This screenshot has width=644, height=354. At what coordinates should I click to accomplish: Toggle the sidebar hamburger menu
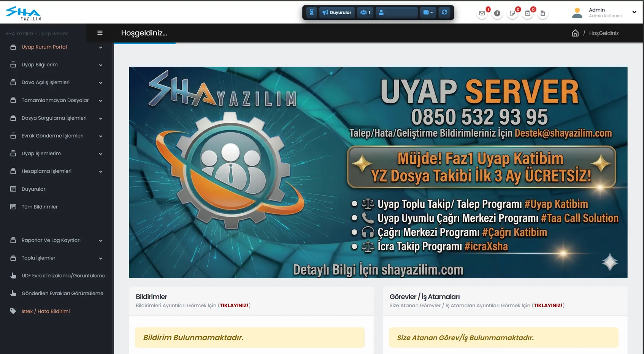point(100,33)
